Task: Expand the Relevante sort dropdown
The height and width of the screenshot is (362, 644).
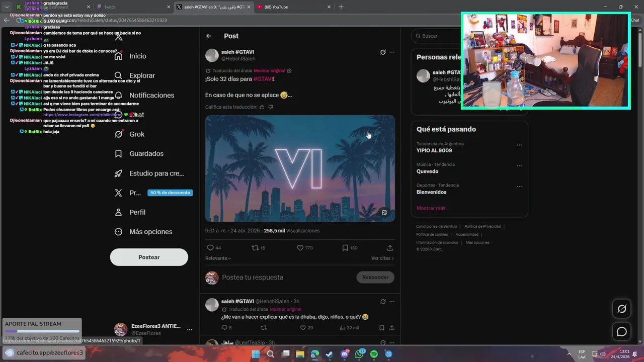Action: coord(218,258)
